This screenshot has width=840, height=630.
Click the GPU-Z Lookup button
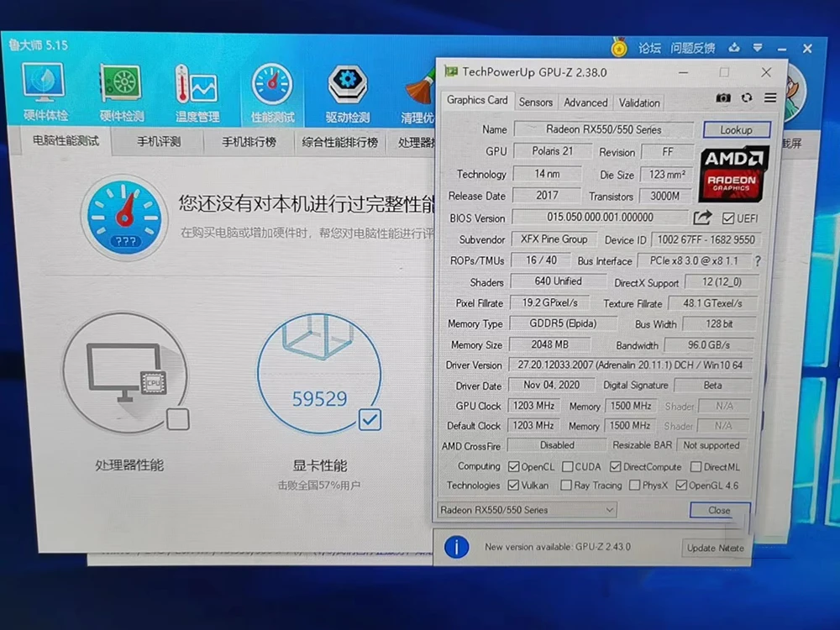[x=736, y=129]
